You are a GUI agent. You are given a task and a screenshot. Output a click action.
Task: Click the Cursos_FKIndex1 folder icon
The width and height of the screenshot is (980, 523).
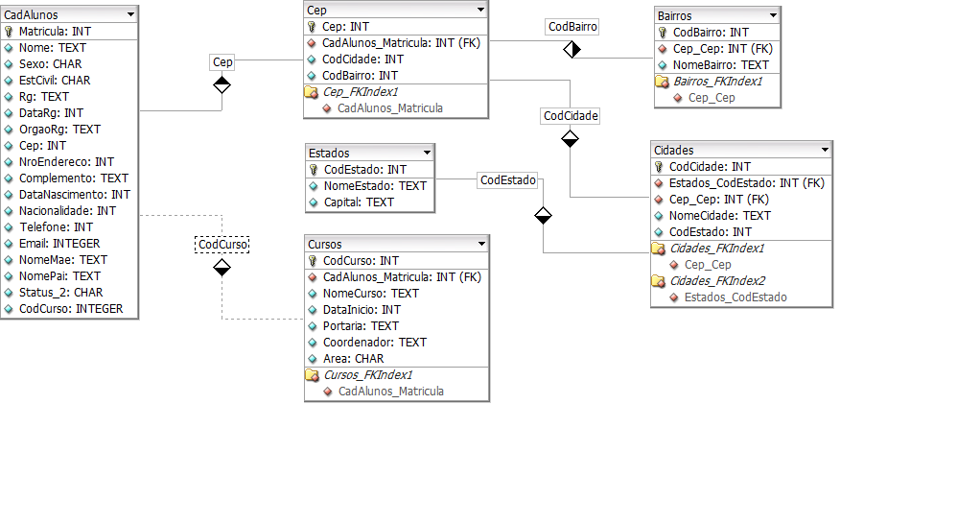pos(312,375)
